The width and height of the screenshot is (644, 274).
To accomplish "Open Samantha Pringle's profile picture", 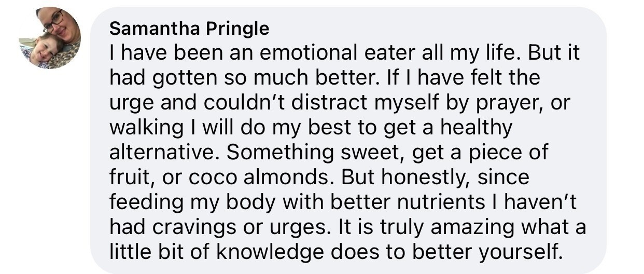I will pos(50,38).
